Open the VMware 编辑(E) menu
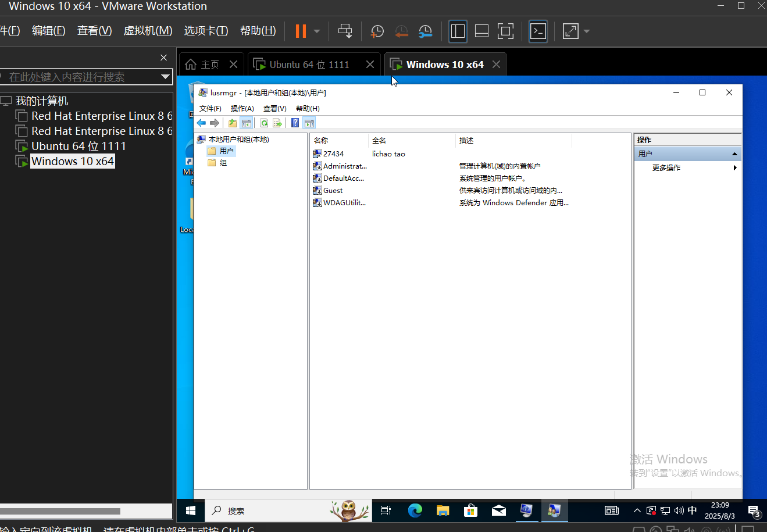This screenshot has height=532, width=767. tap(48, 31)
